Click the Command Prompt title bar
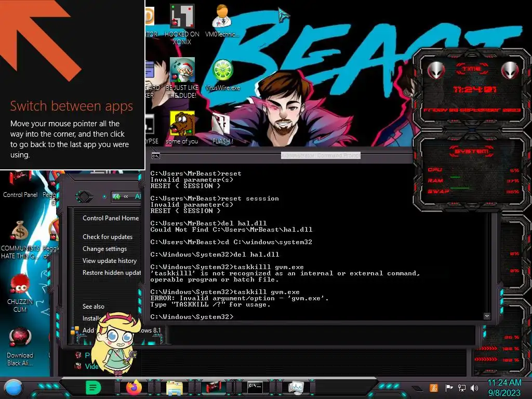The image size is (532, 399). coord(282,156)
